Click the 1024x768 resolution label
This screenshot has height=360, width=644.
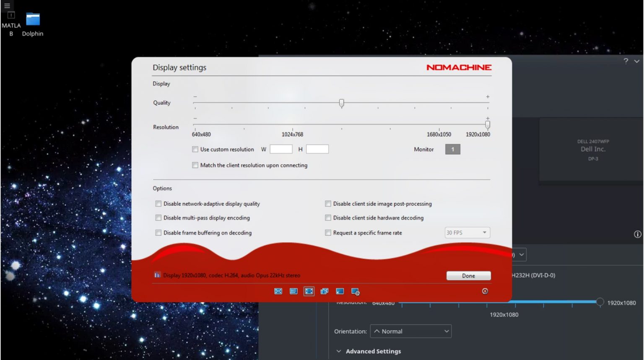292,135
